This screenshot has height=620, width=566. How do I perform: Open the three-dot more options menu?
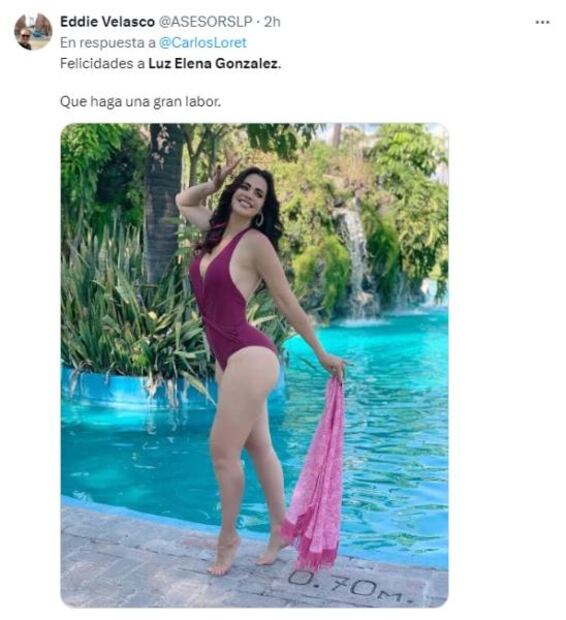coord(542,22)
